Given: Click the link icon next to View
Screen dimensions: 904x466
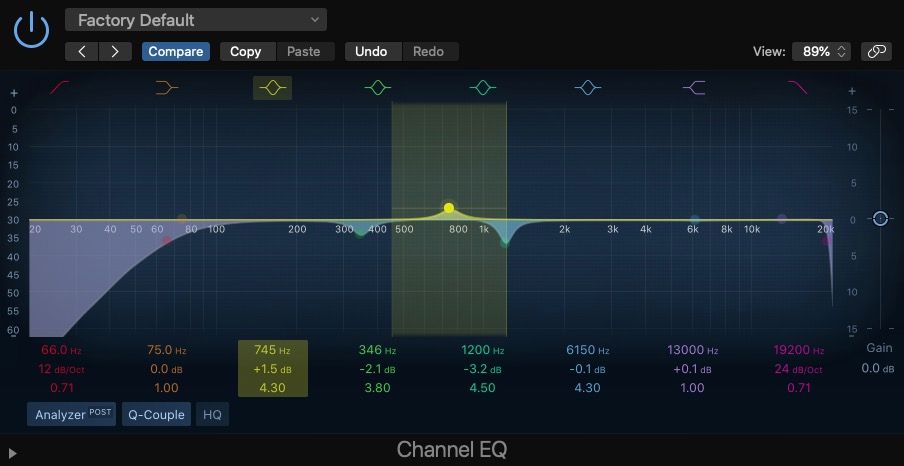Looking at the screenshot, I should [x=877, y=51].
